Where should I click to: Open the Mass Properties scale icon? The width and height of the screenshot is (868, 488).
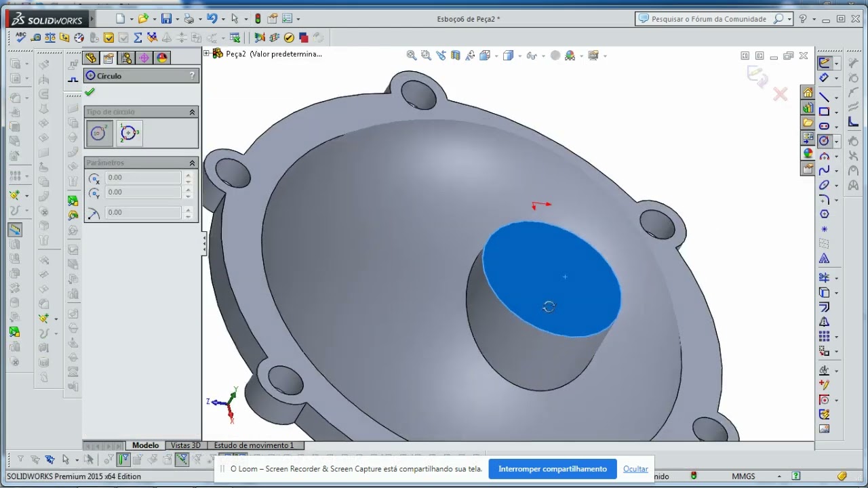click(50, 37)
